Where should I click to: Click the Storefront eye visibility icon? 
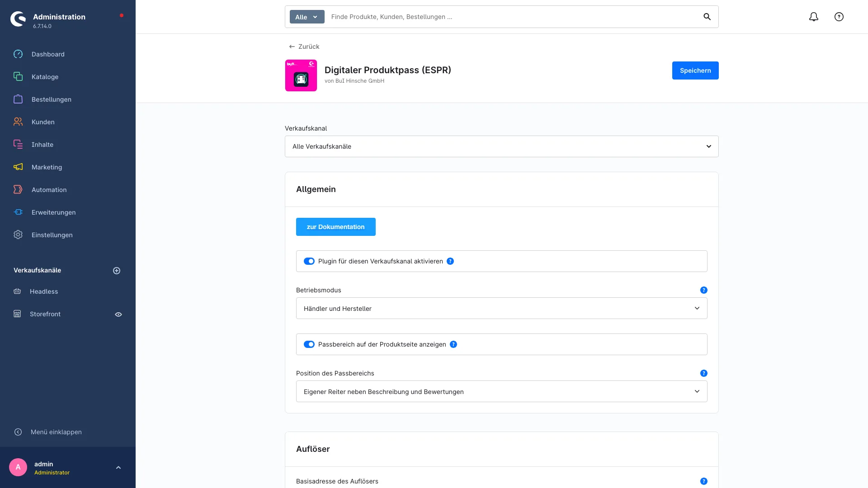(x=118, y=314)
